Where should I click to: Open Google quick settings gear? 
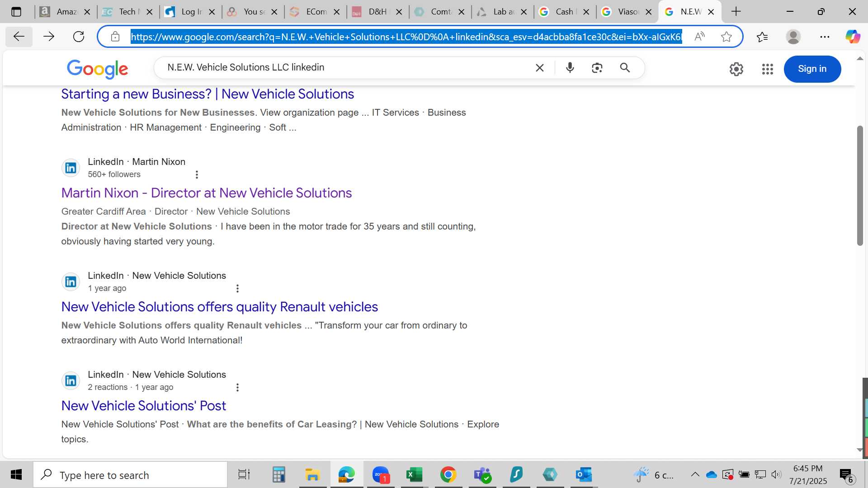(736, 69)
